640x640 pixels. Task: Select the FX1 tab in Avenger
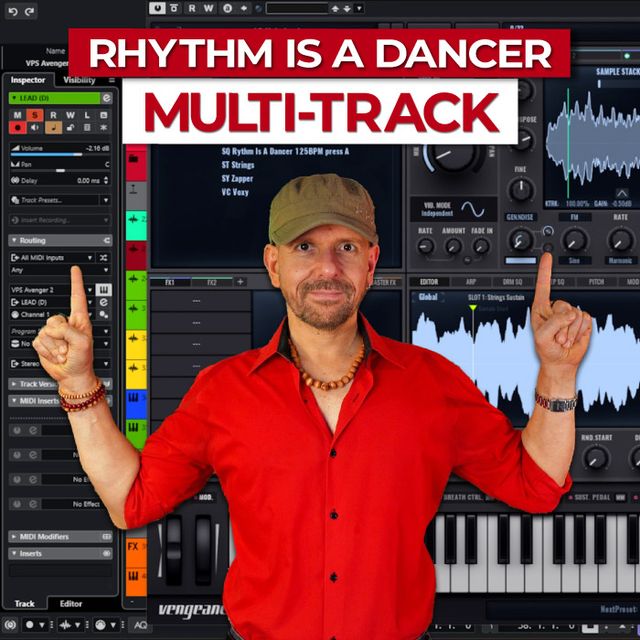[170, 282]
